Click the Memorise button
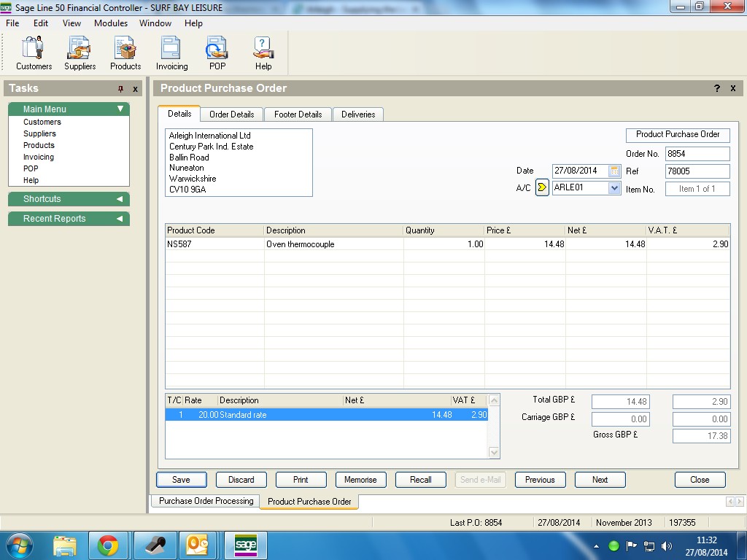Screen dimensions: 747x560 360,480
